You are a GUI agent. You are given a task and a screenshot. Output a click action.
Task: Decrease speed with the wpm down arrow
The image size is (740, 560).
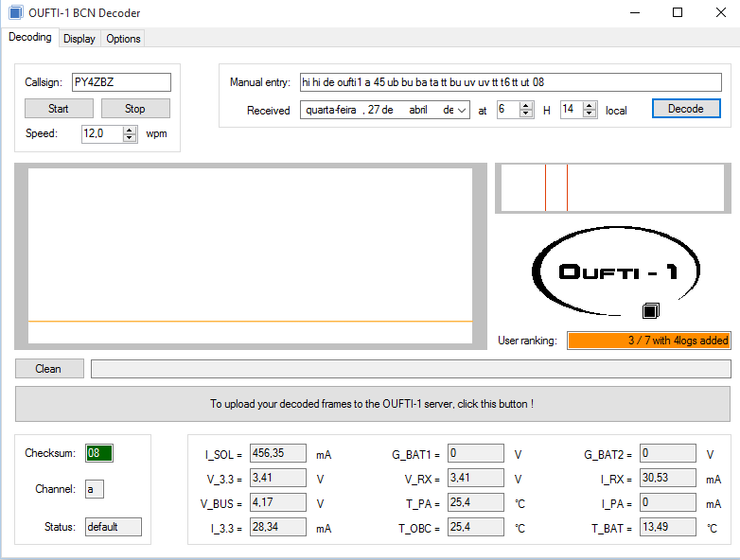(130, 138)
